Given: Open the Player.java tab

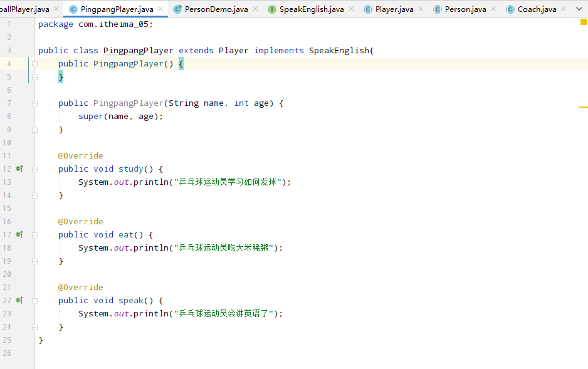Looking at the screenshot, I should pyautogui.click(x=394, y=9).
